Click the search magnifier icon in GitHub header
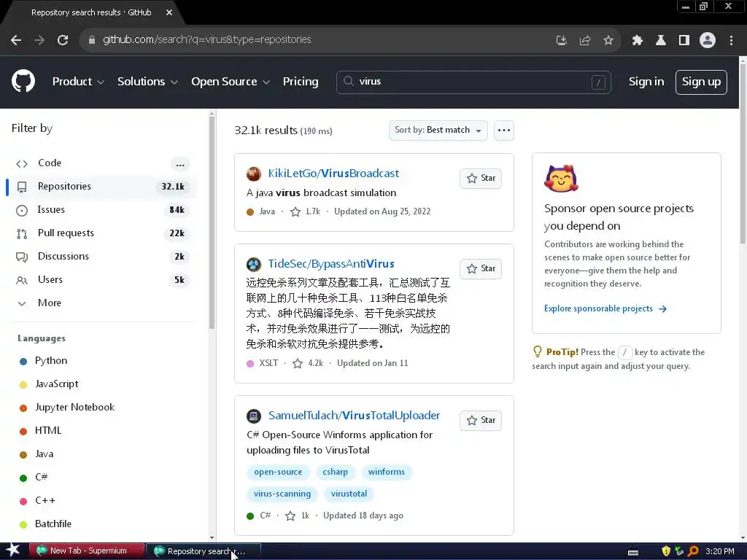This screenshot has width=747, height=560. click(x=349, y=82)
